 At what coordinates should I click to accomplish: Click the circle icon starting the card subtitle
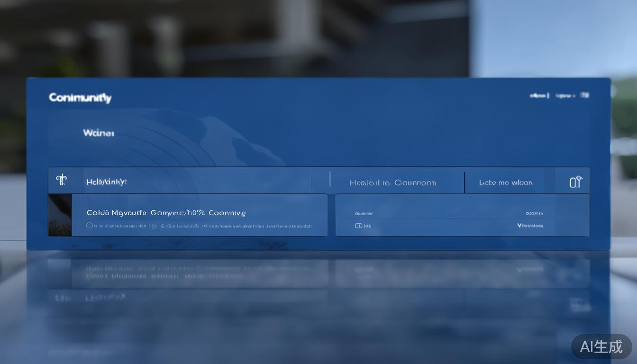90,226
